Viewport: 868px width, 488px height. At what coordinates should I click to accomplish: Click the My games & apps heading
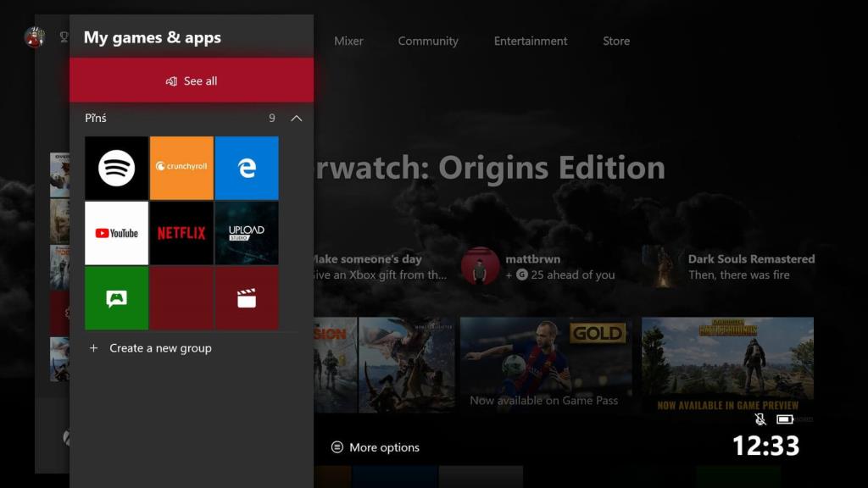(x=153, y=37)
